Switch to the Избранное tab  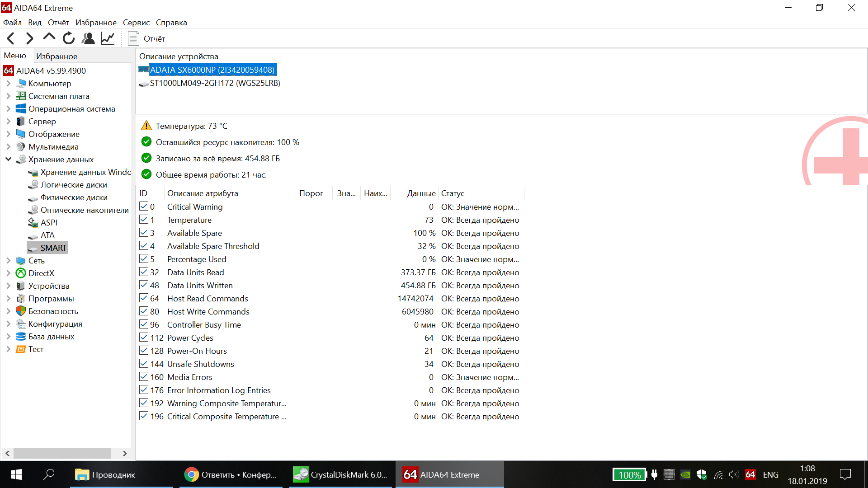coord(57,56)
